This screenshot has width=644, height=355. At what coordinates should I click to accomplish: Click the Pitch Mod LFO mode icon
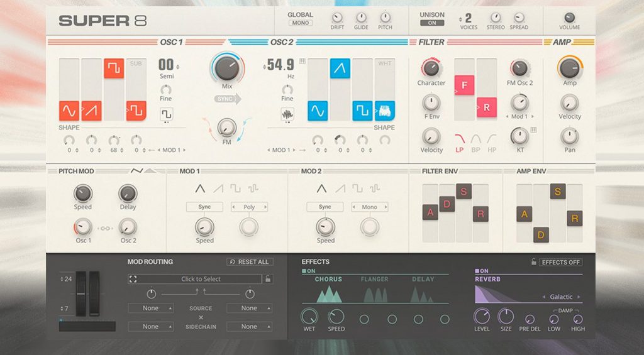click(x=137, y=171)
